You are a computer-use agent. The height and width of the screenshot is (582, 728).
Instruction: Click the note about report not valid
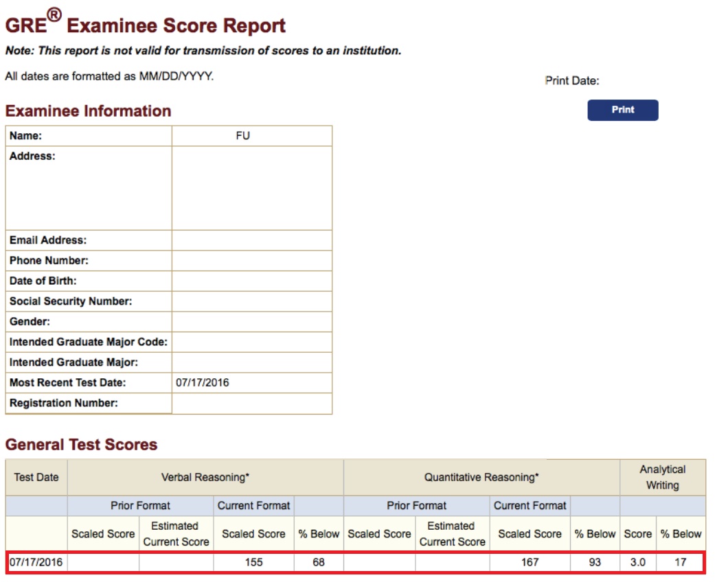[x=203, y=51]
